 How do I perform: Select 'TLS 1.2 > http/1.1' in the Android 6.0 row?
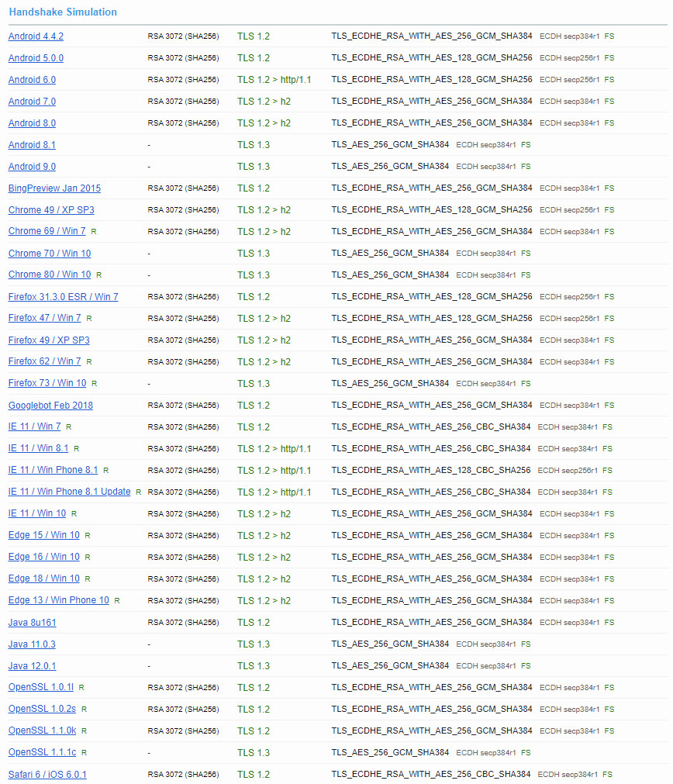click(x=274, y=80)
